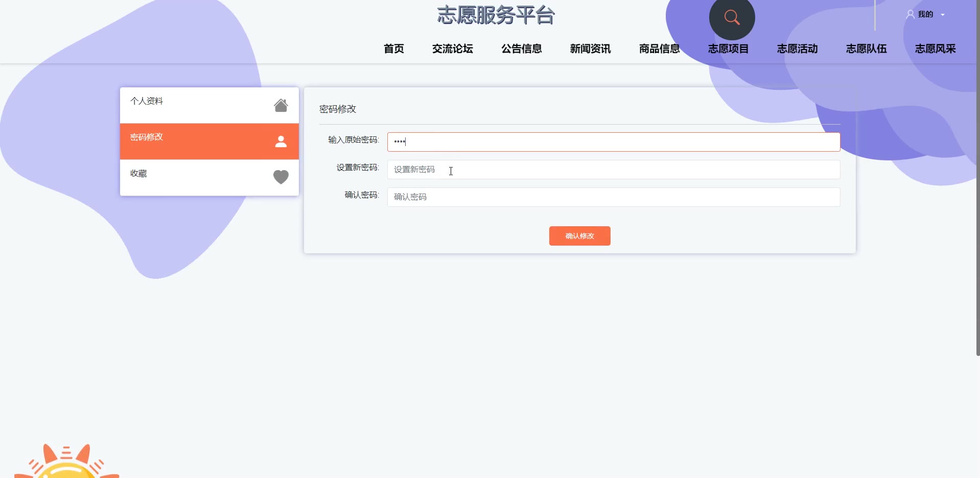Click the 输入原始密码 field label
980x478 pixels.
point(354,140)
